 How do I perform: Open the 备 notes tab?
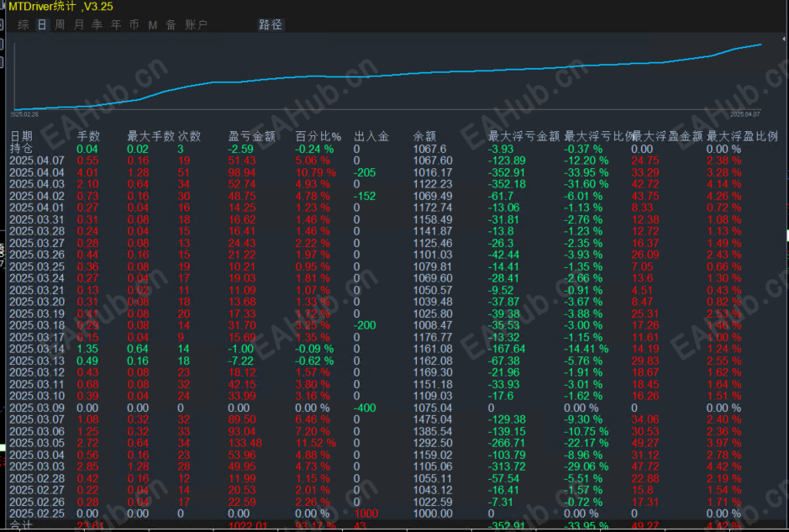point(171,24)
